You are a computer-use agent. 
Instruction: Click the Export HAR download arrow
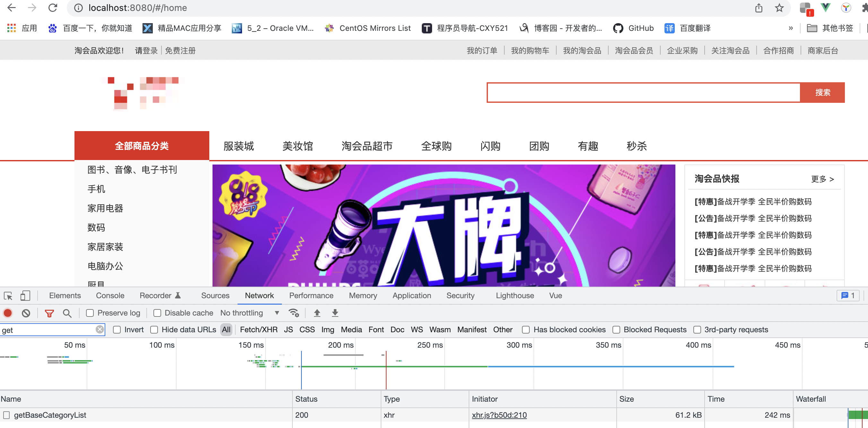(334, 313)
